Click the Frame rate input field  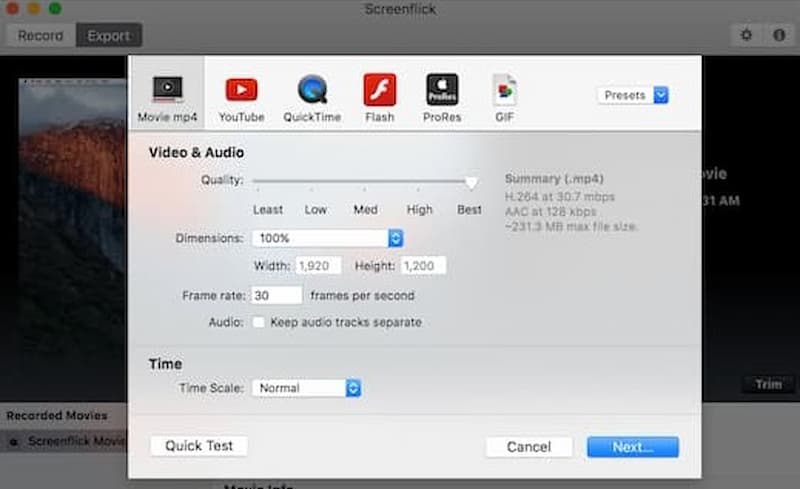coord(276,295)
